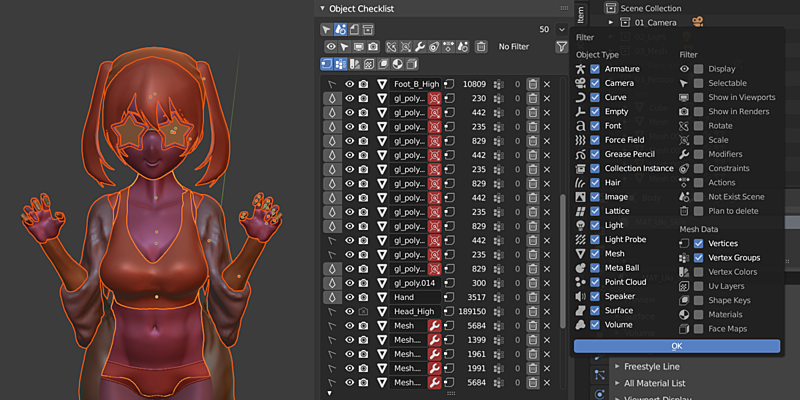Toggle the Shape Keys column button

tap(384, 64)
